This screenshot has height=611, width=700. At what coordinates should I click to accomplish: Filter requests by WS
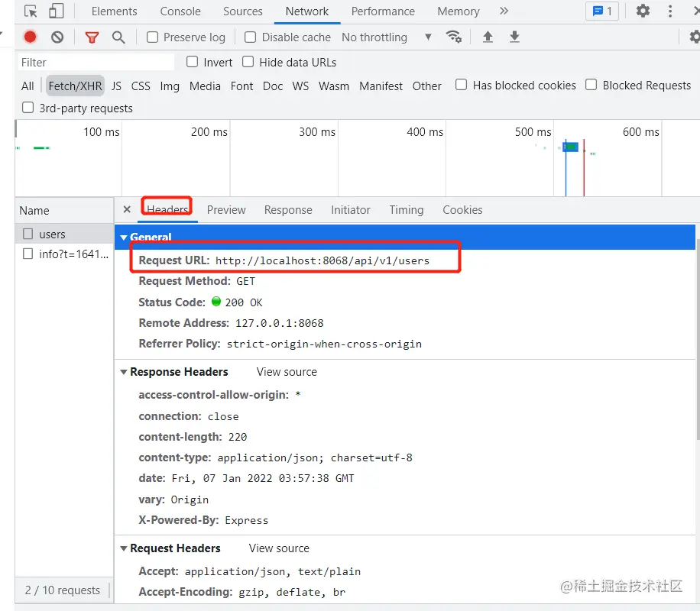pyautogui.click(x=300, y=86)
